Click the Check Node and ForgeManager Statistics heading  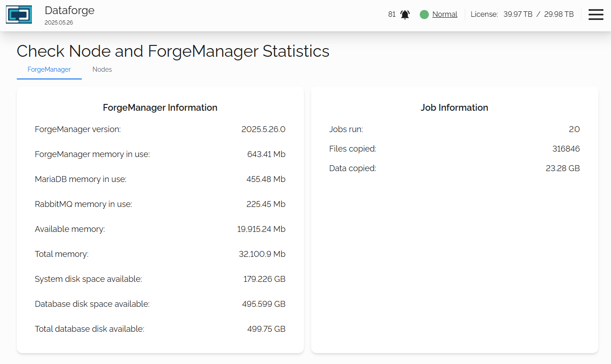point(173,51)
